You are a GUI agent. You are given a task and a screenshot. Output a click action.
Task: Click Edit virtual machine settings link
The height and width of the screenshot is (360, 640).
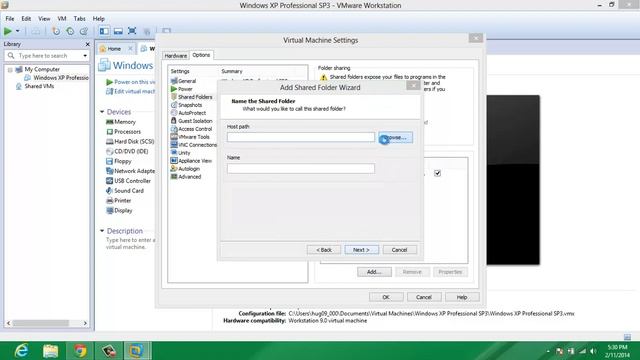click(131, 91)
